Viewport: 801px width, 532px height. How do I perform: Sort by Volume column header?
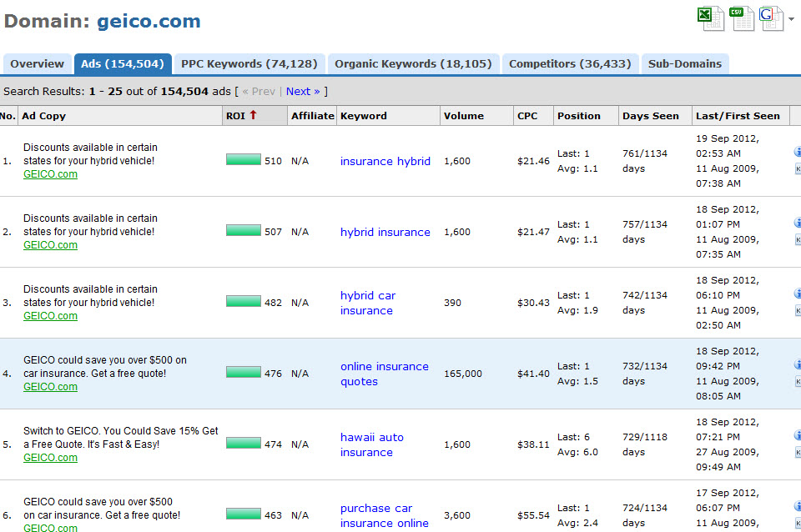point(476,116)
